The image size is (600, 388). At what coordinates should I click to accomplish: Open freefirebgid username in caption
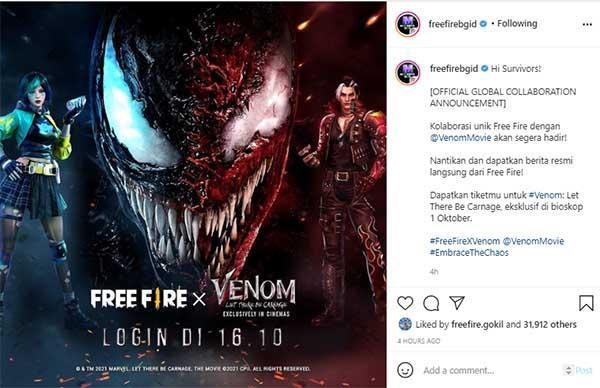[x=454, y=69]
